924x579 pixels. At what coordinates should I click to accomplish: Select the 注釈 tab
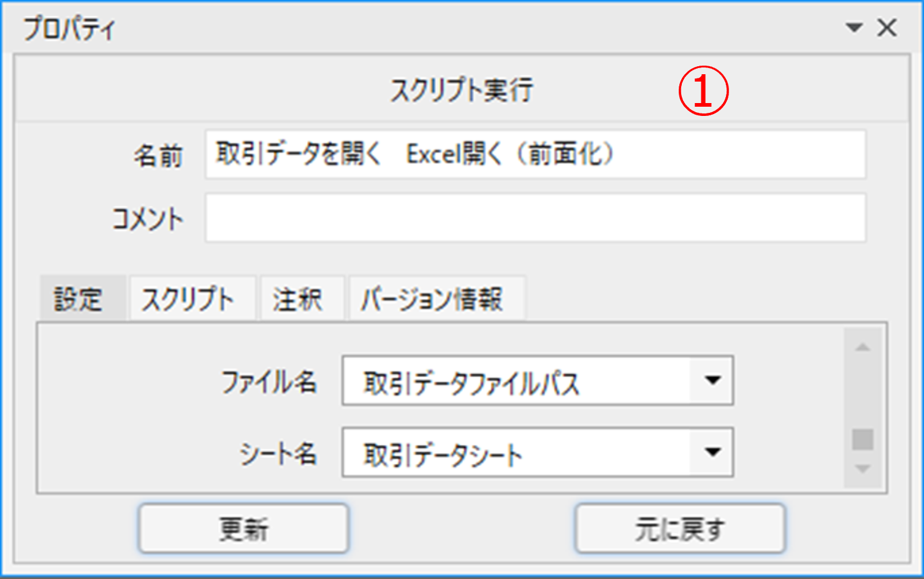[298, 299]
